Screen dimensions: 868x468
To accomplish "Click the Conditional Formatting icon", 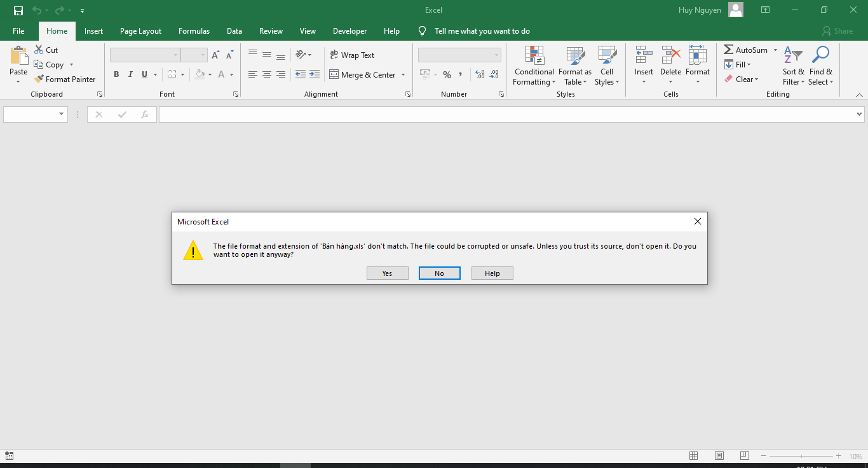I will pos(534,56).
